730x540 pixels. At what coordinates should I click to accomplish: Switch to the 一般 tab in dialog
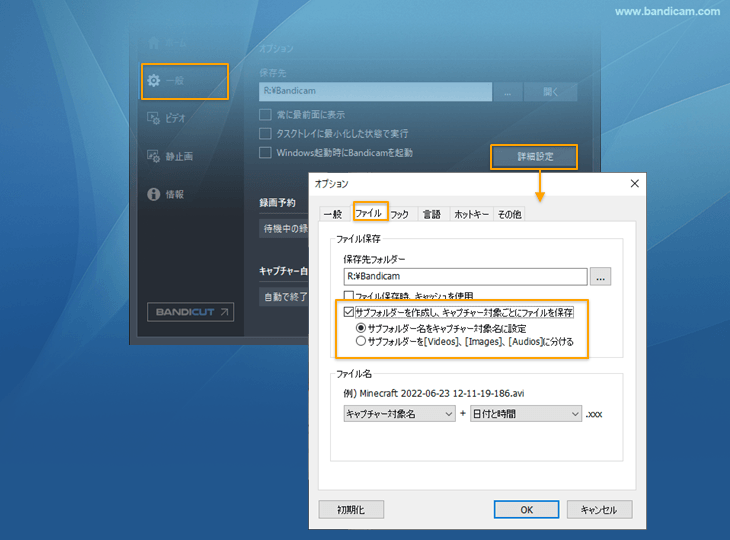point(333,214)
